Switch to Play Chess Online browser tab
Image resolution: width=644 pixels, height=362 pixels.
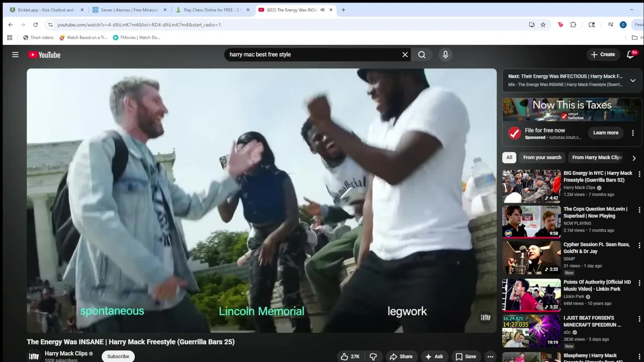pos(211,10)
